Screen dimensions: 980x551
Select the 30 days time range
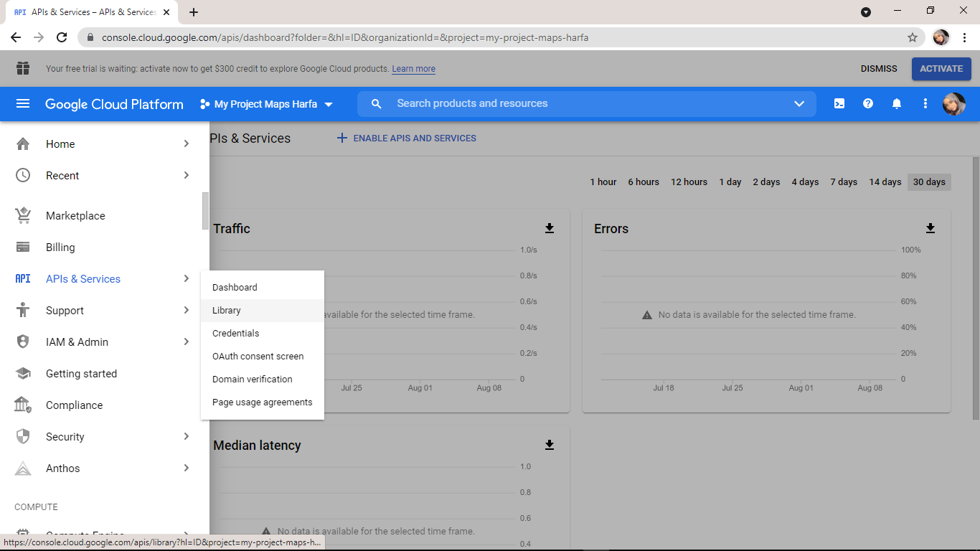click(929, 182)
